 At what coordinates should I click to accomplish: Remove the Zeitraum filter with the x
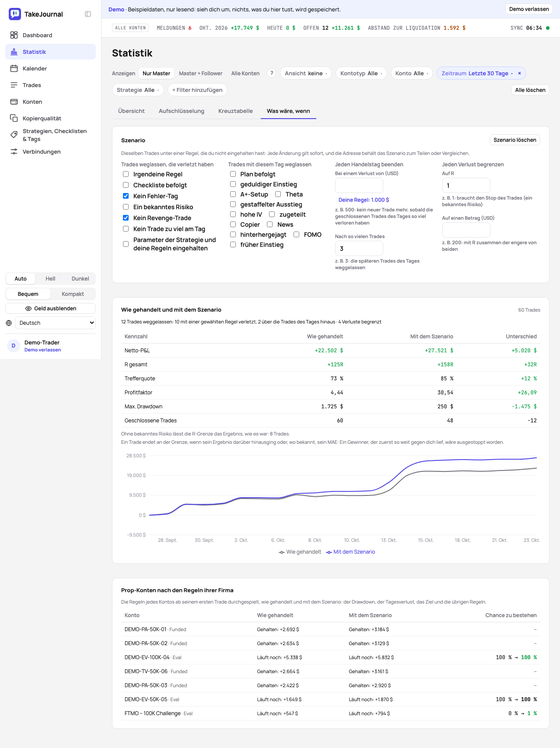tap(519, 73)
